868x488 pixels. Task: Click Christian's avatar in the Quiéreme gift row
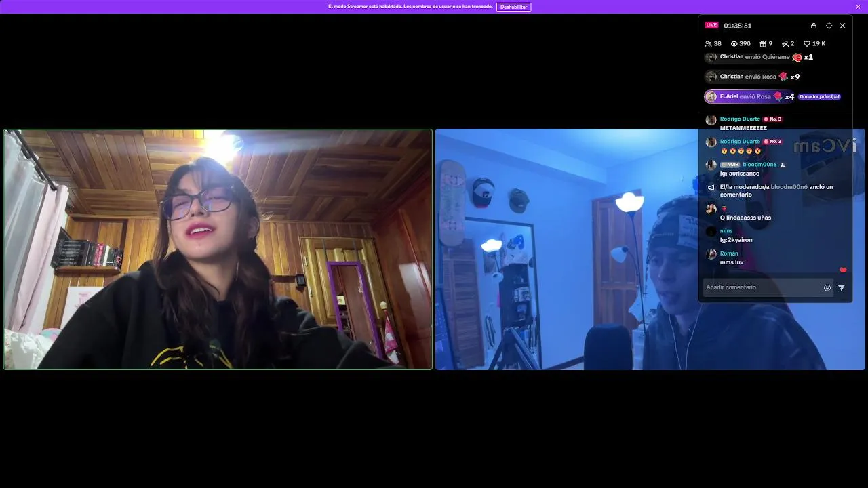pos(711,58)
